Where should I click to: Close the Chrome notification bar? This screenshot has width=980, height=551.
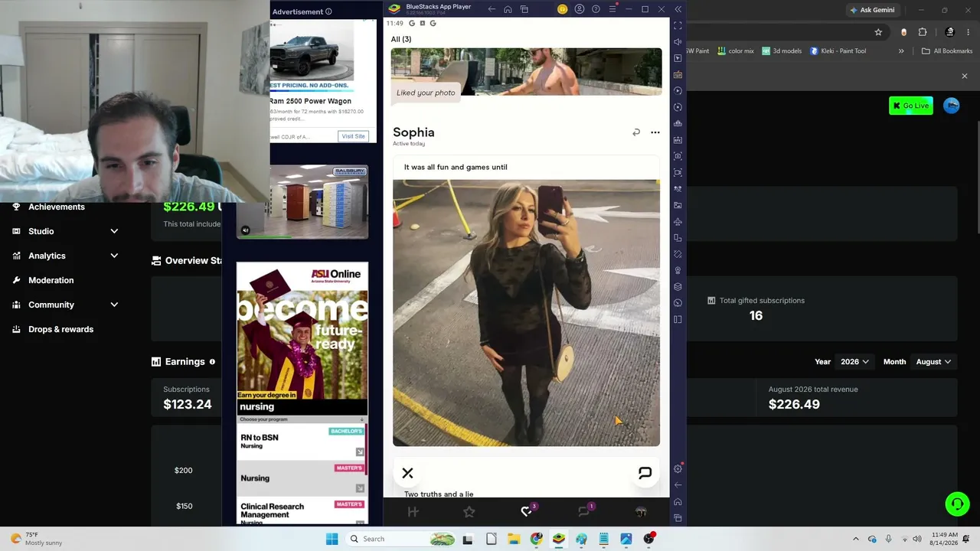[x=965, y=77]
